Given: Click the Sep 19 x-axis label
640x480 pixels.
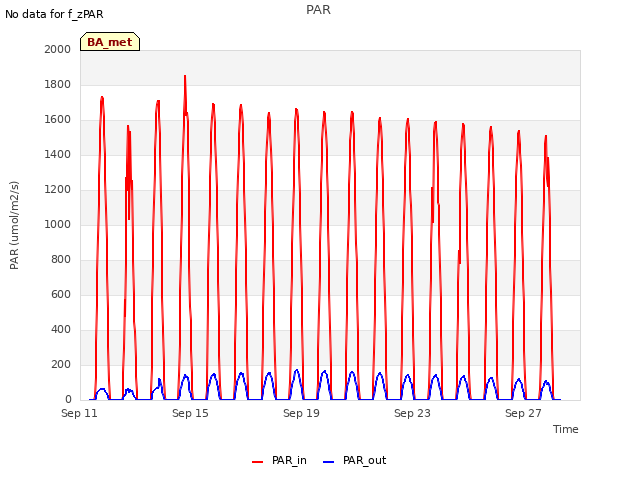Looking at the screenshot, I should [301, 413].
